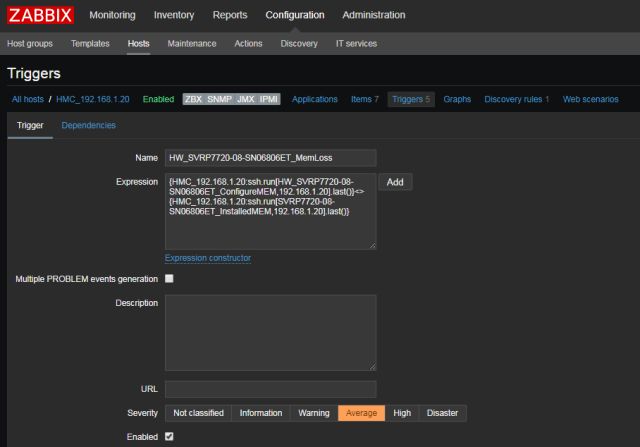Set severity to Information
Viewport: 640px width, 447px height.
(x=261, y=413)
